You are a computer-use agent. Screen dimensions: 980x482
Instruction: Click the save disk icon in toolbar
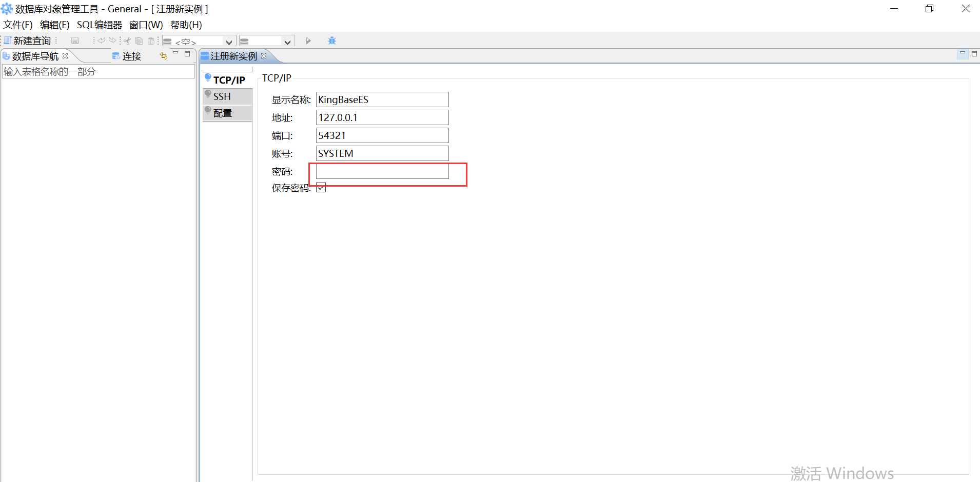pos(75,41)
